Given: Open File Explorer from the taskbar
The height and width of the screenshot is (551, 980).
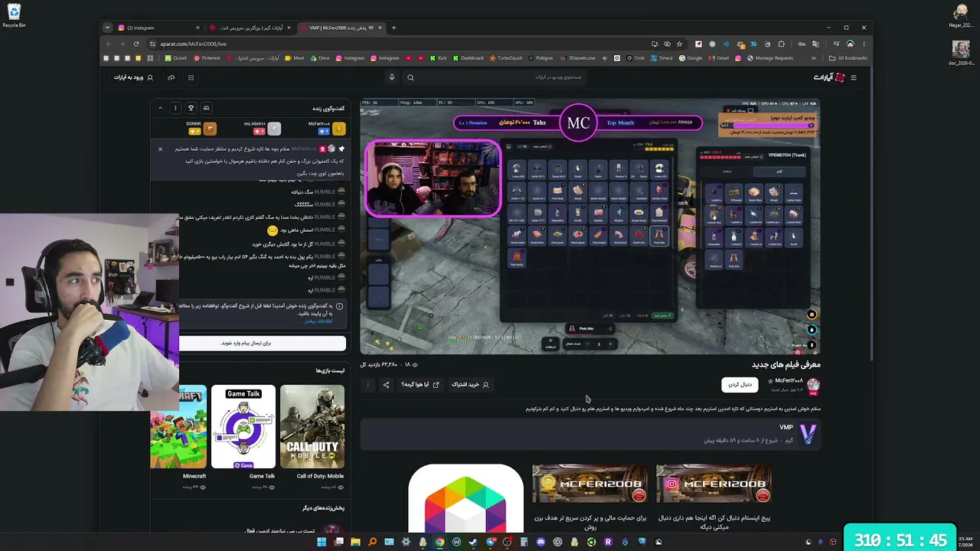Looking at the screenshot, I should pos(355,542).
